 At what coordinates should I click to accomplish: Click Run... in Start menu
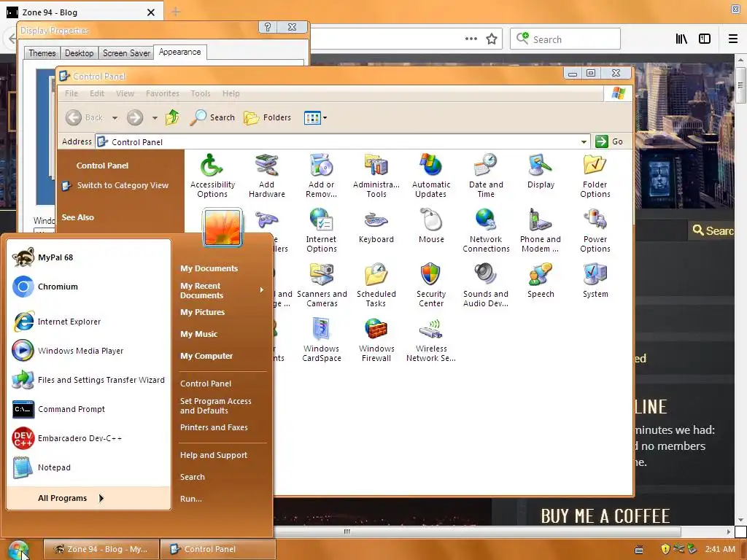[x=190, y=499]
